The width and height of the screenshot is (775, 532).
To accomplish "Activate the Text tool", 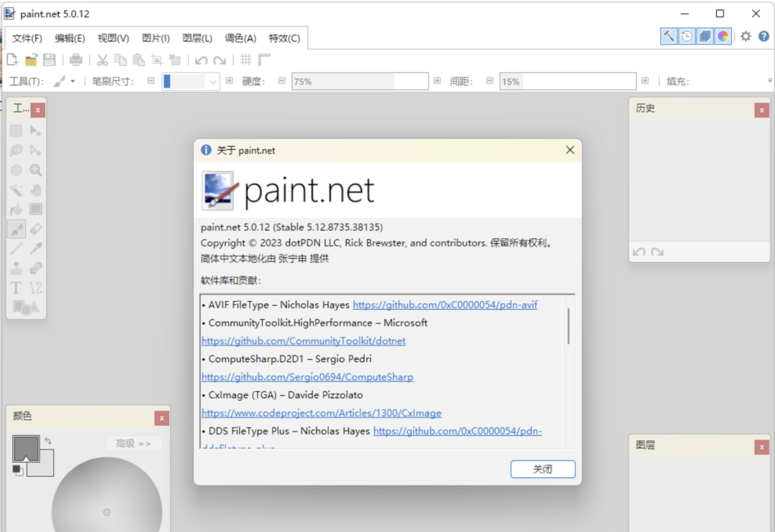I will (x=16, y=288).
